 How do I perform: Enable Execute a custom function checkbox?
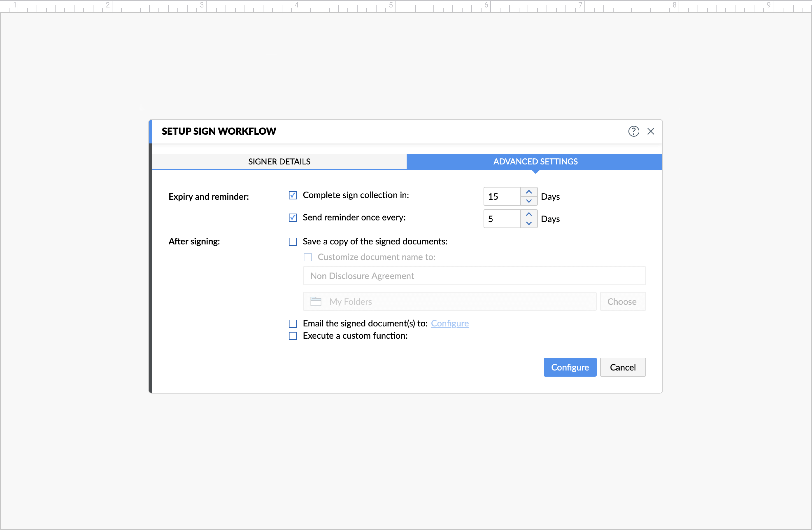(293, 336)
